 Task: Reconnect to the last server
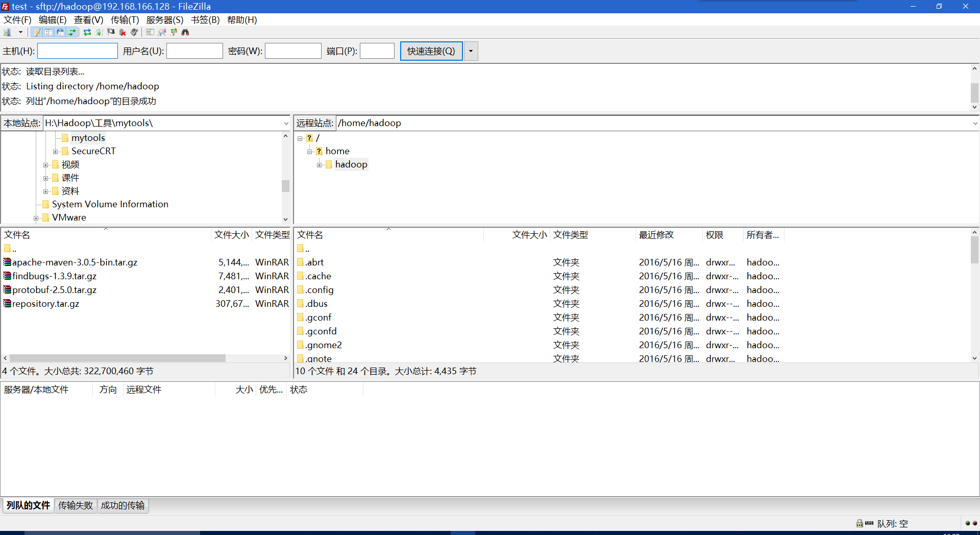(134, 32)
